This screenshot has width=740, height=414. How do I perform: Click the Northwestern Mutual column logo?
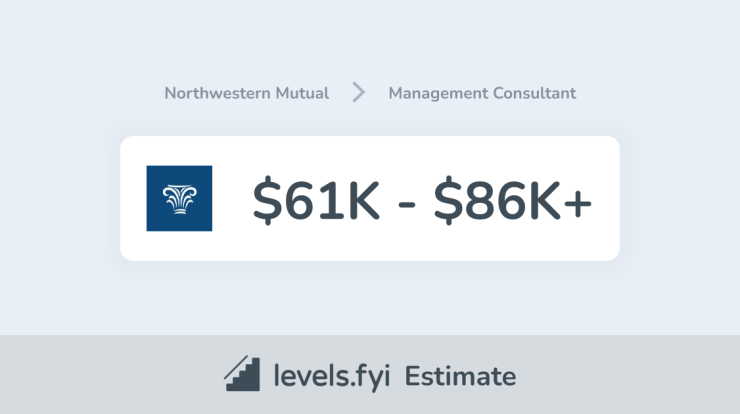click(179, 198)
